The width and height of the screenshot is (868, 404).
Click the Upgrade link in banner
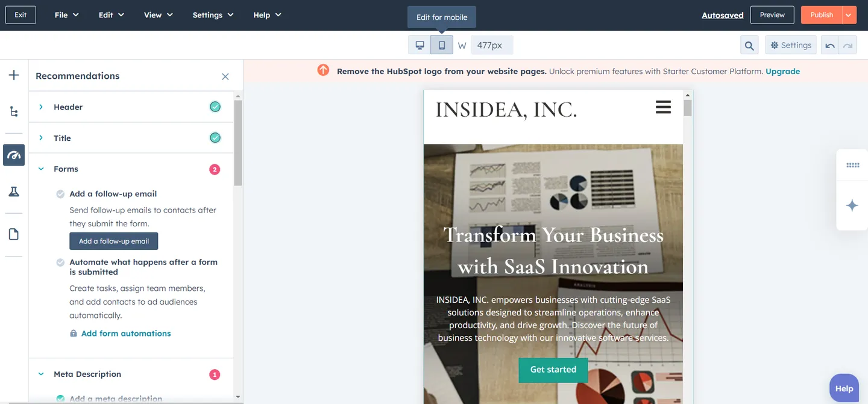pos(782,71)
